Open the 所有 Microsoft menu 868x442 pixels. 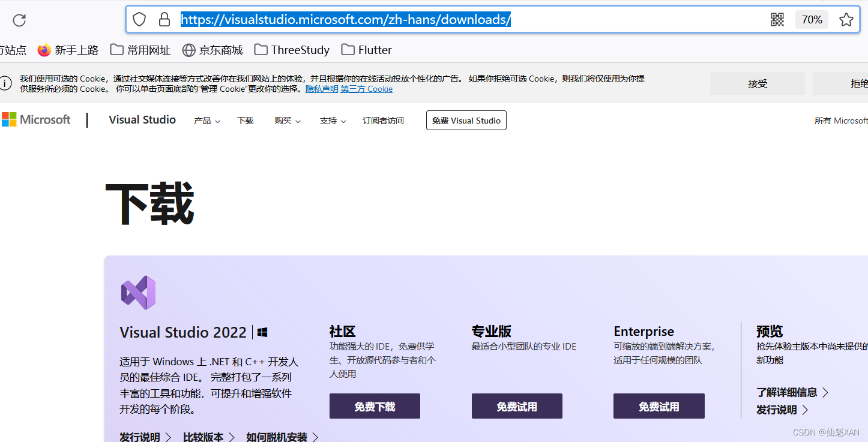[x=841, y=121]
